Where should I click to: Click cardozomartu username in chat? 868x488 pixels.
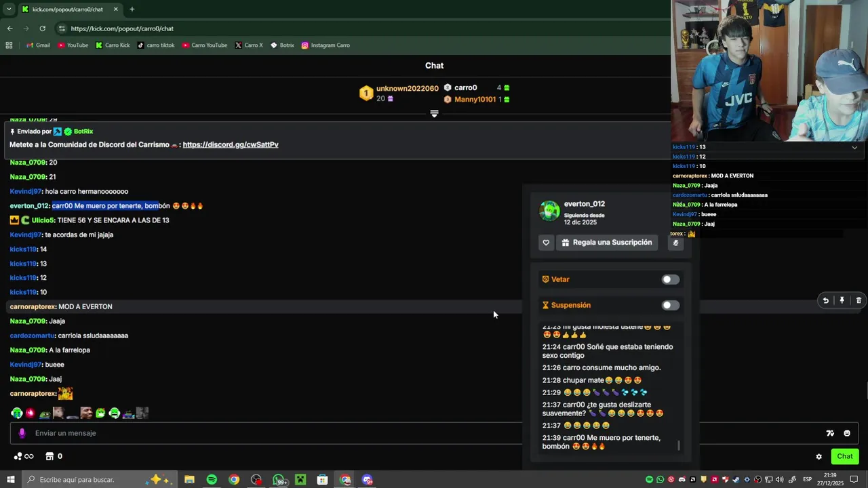tap(32, 335)
